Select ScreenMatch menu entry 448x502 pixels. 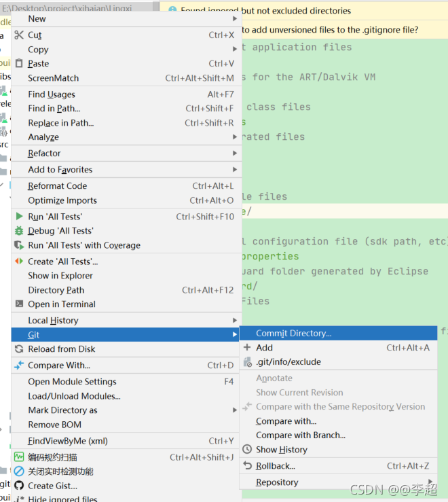[126, 78]
